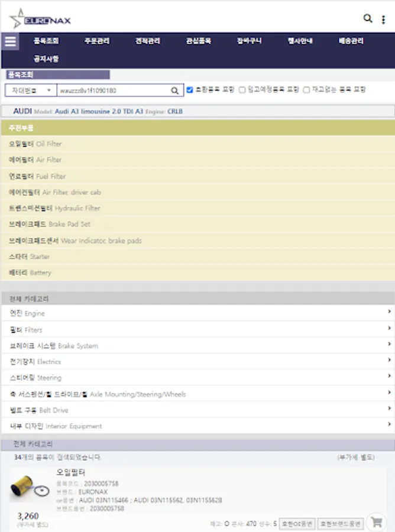Select the Hydraulic Filter recommended part
Viewport: 395px width, 532px height.
click(x=197, y=208)
